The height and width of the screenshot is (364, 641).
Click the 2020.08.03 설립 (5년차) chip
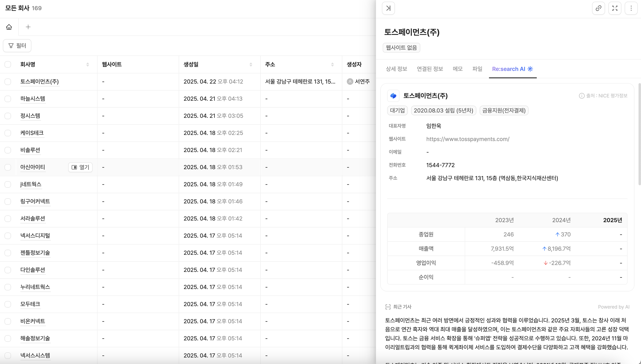pyautogui.click(x=443, y=110)
